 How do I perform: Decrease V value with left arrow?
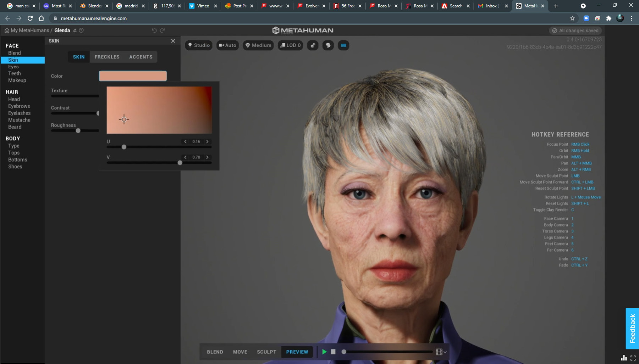[185, 157]
